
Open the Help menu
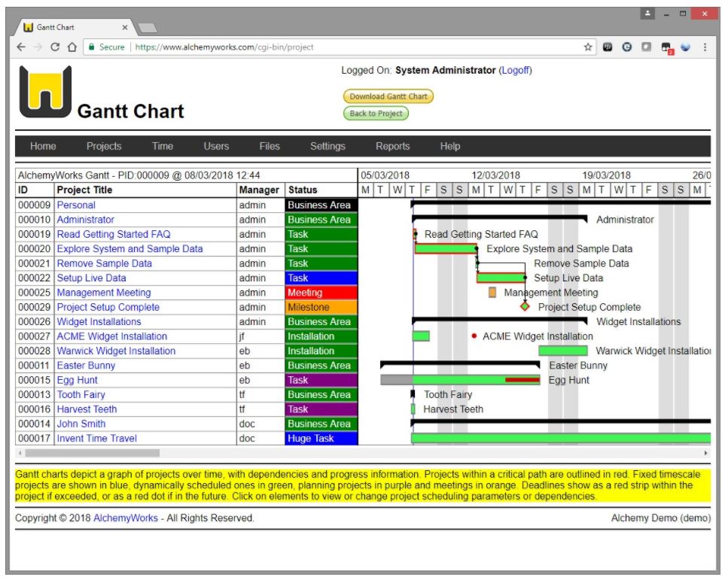[450, 146]
